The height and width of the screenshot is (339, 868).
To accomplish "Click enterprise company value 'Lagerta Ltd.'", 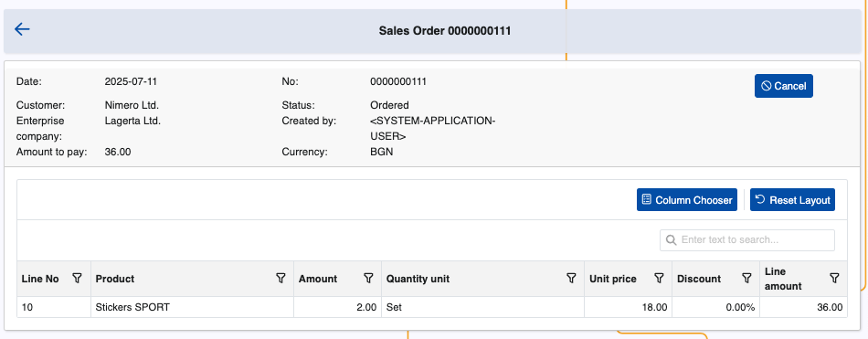I will coord(132,121).
